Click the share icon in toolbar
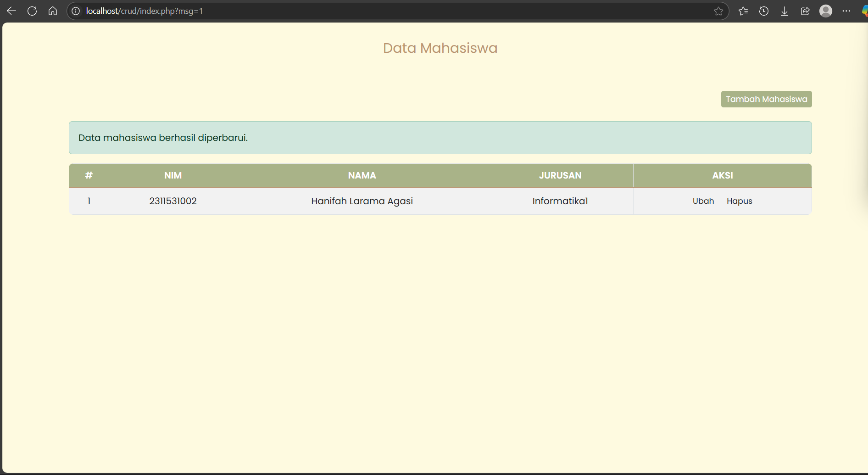 point(805,11)
